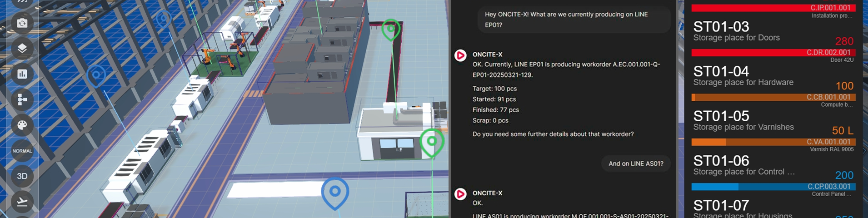Open the bar chart statistics icon
Image resolution: width=868 pixels, height=218 pixels.
coord(22,74)
